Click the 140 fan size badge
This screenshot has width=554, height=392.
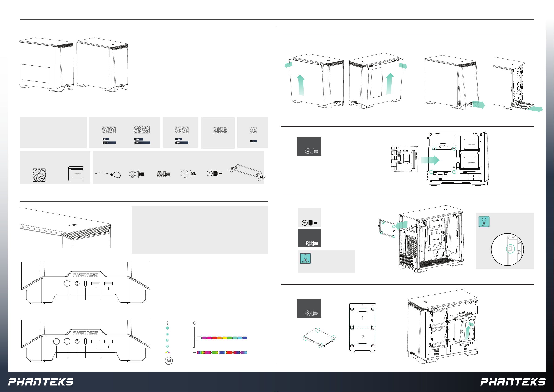(139, 139)
